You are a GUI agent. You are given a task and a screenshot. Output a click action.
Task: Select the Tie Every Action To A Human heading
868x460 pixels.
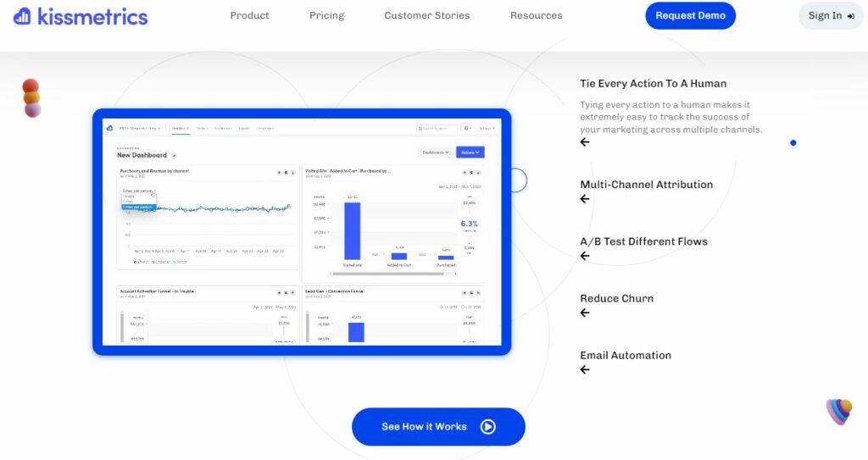[654, 84]
